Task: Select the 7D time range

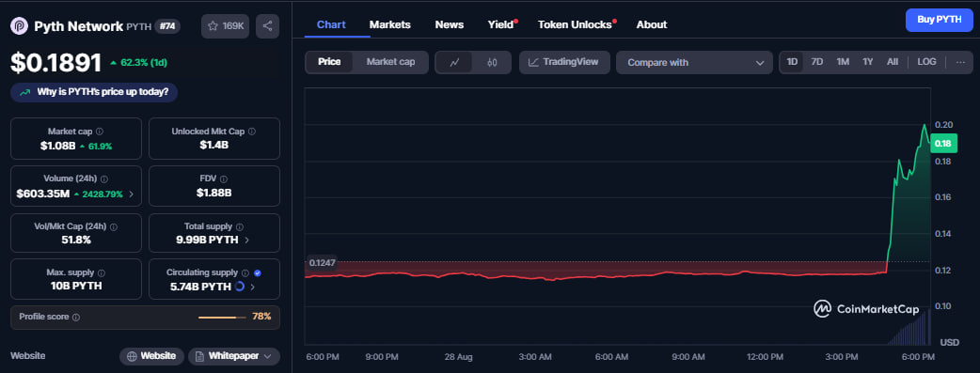Action: tap(817, 62)
